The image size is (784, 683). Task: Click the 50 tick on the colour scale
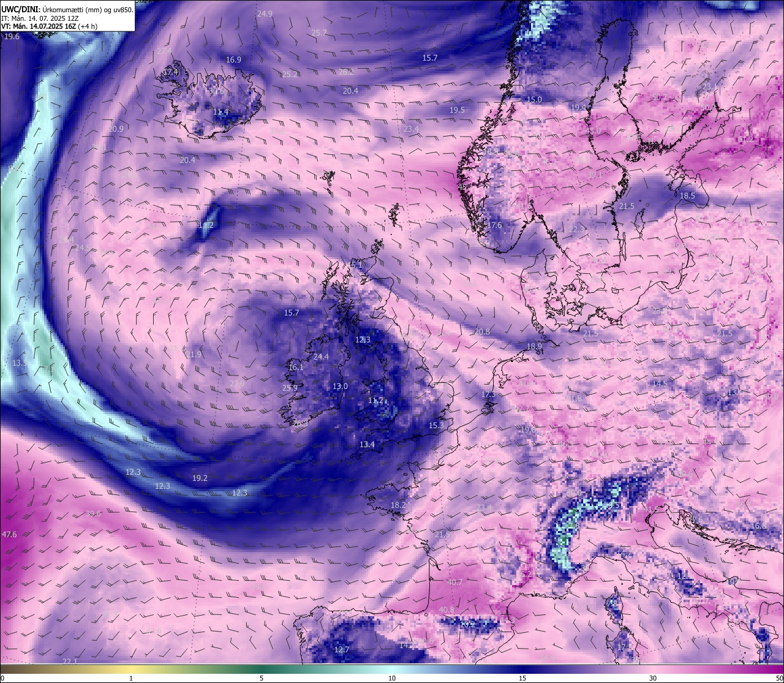pyautogui.click(x=778, y=678)
